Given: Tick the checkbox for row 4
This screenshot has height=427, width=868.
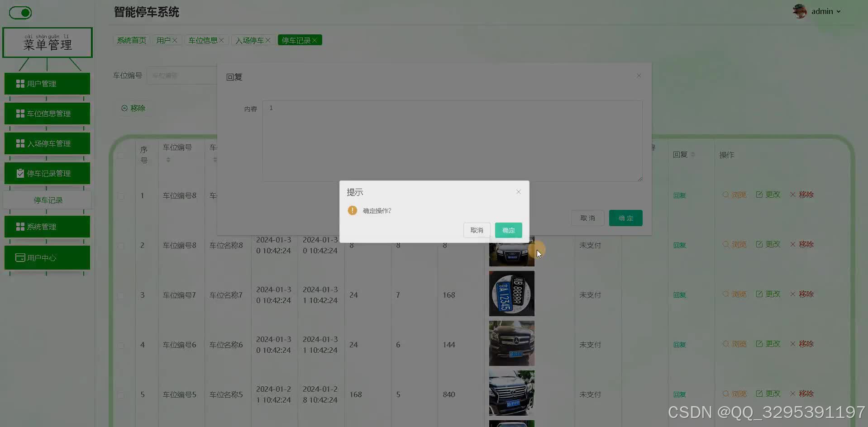Looking at the screenshot, I should click(x=121, y=345).
